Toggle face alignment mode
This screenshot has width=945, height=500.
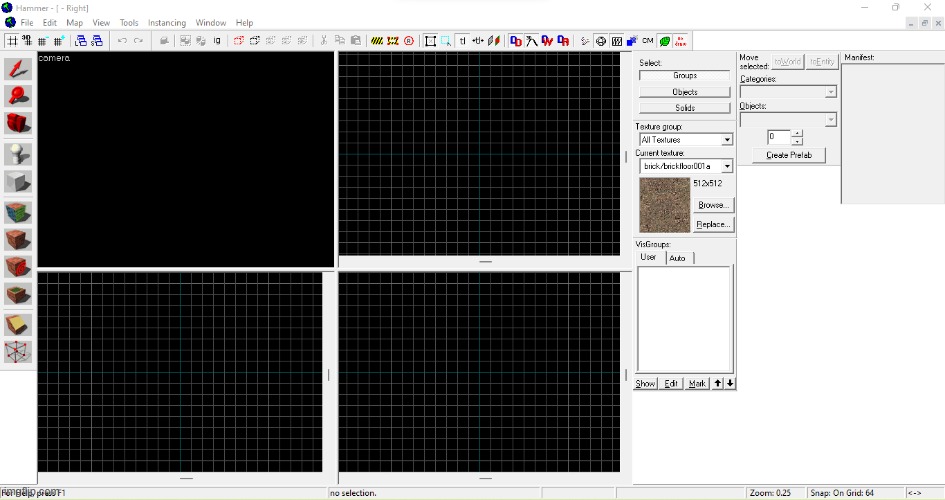494,41
